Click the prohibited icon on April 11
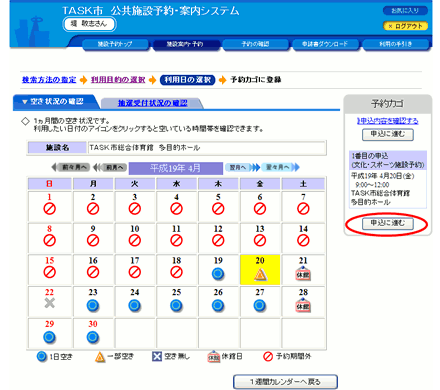 point(176,240)
